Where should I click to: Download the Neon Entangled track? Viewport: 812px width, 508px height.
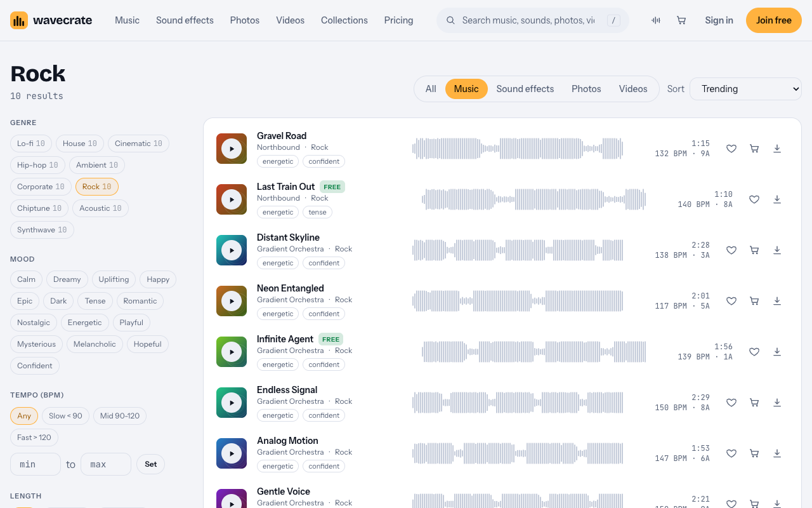(x=777, y=301)
